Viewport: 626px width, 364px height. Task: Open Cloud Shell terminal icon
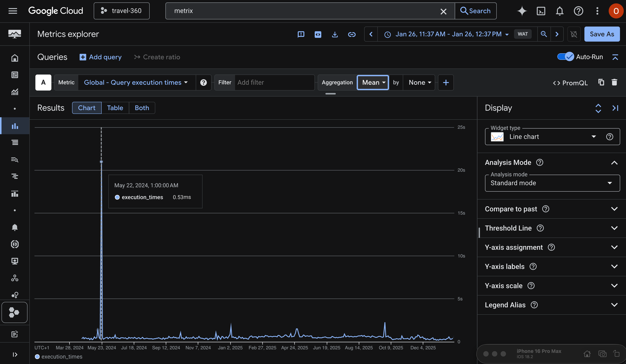[x=541, y=11]
